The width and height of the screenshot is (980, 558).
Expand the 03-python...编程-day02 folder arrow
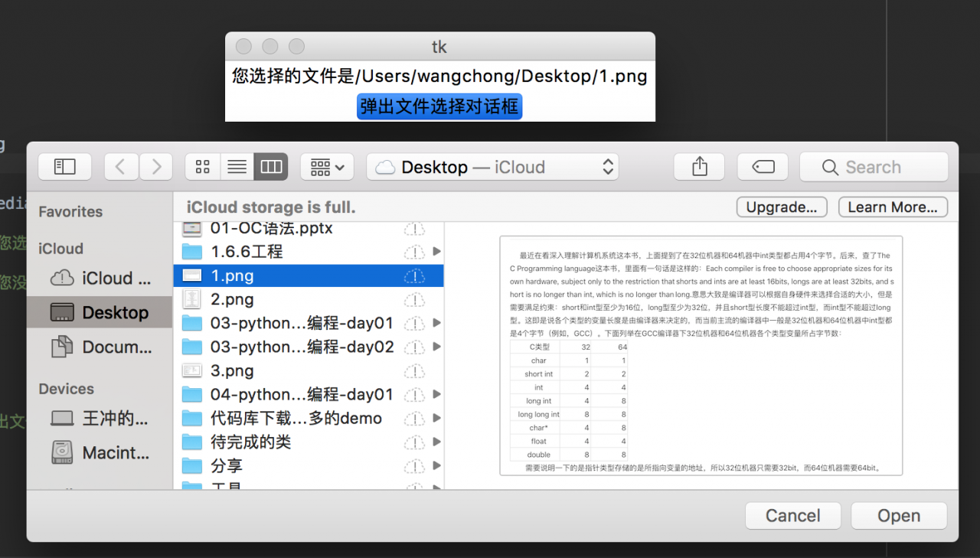[436, 347]
